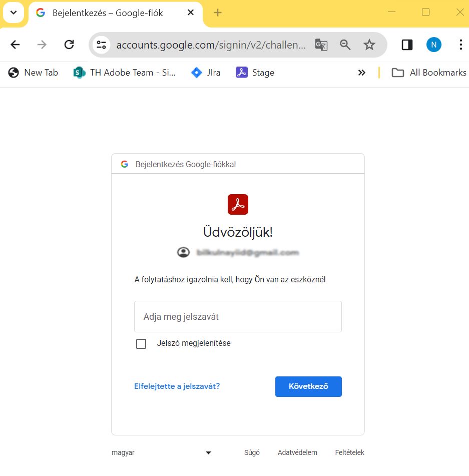Open the tab search arrow menu
Image resolution: width=469 pixels, height=476 pixels.
14,13
